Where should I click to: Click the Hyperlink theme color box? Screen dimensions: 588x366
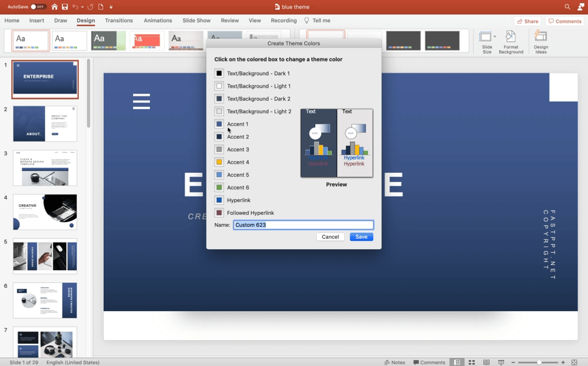pyautogui.click(x=219, y=200)
